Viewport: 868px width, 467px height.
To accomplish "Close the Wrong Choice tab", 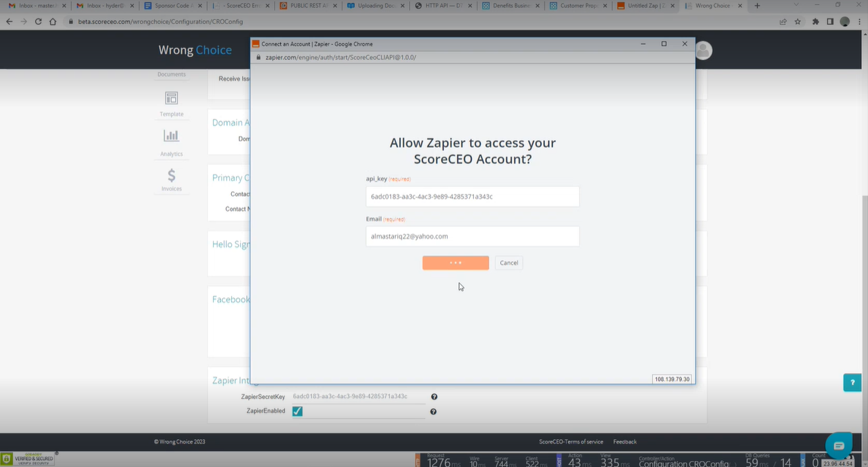I will click(740, 6).
